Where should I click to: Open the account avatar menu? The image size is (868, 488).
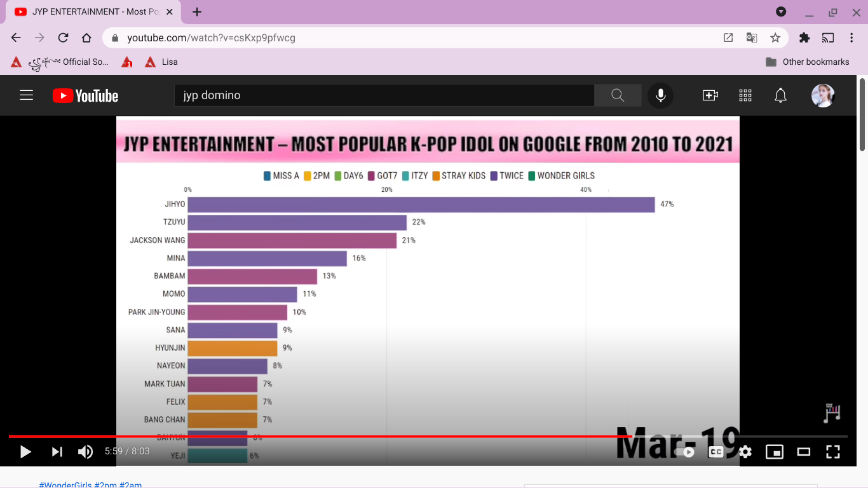pyautogui.click(x=823, y=95)
